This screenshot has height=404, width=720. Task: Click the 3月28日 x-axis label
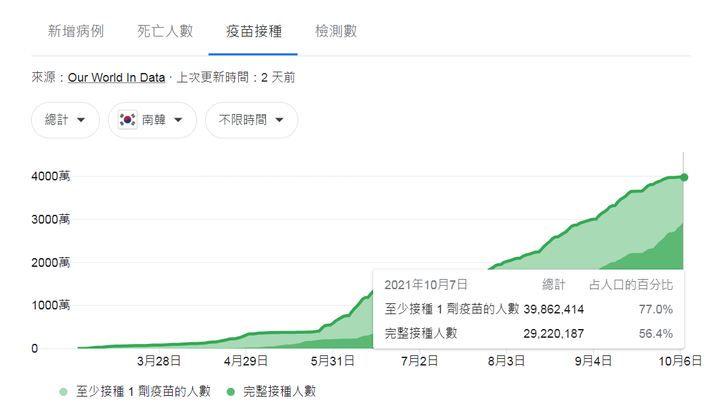click(x=159, y=361)
